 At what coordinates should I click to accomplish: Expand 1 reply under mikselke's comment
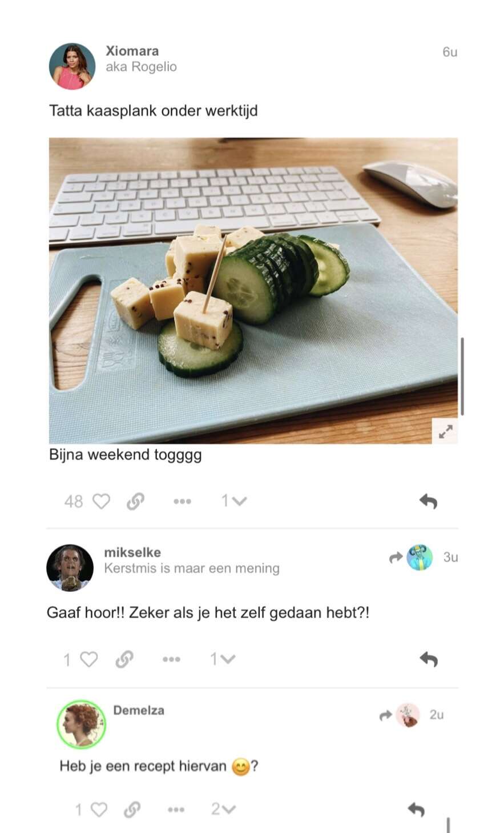coord(223,659)
